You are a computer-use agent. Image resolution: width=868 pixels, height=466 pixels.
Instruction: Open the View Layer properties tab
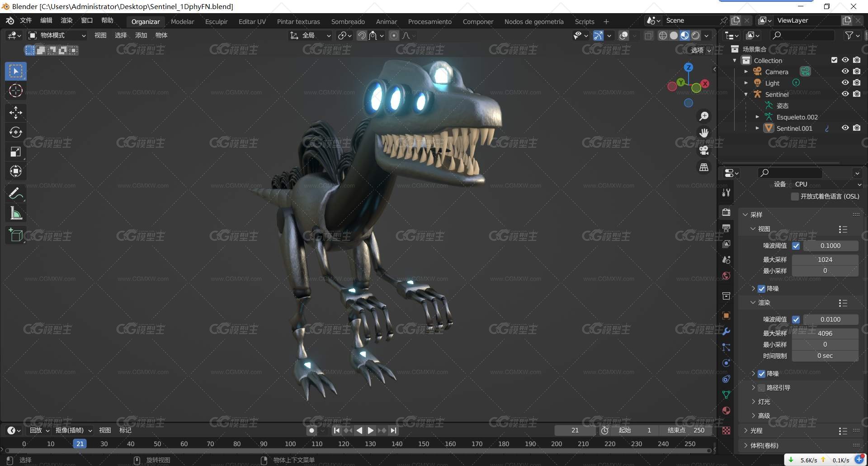pyautogui.click(x=726, y=244)
